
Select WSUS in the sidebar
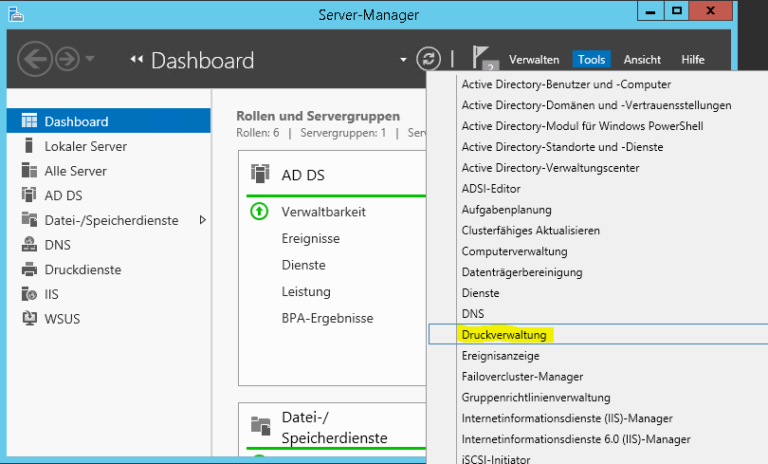62,319
